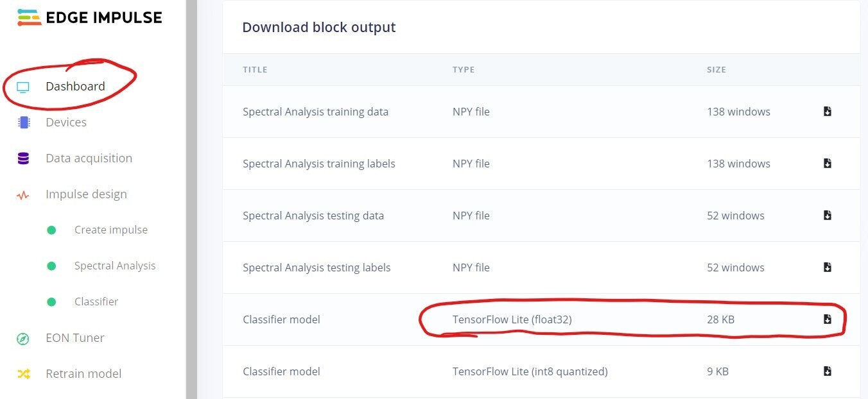Click the Dashboard monitor icon
The image size is (868, 399).
(x=23, y=87)
